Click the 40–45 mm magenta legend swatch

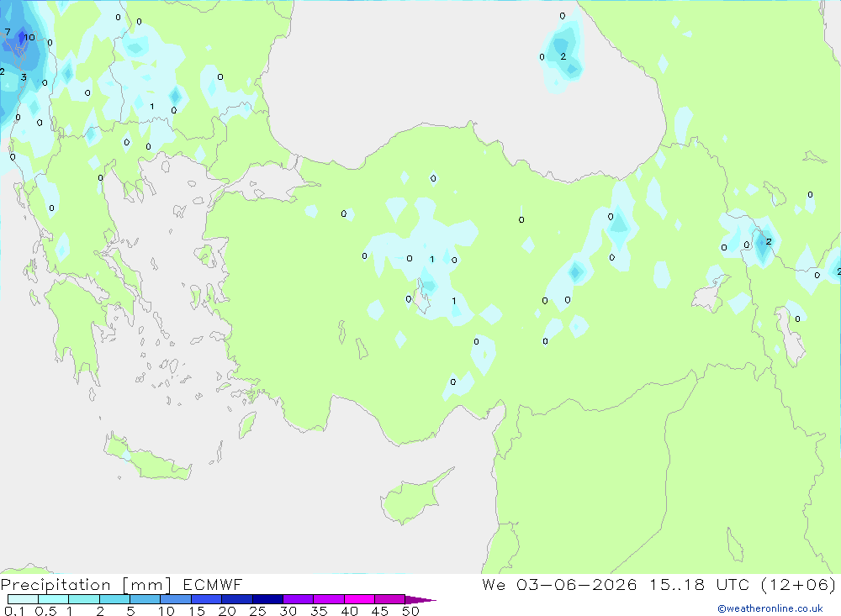[x=359, y=599]
